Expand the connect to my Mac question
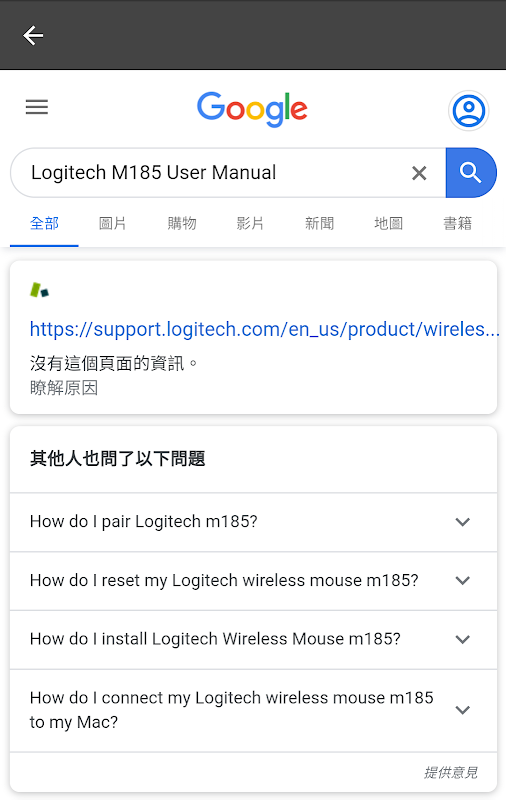The width and height of the screenshot is (506, 800). (254, 710)
